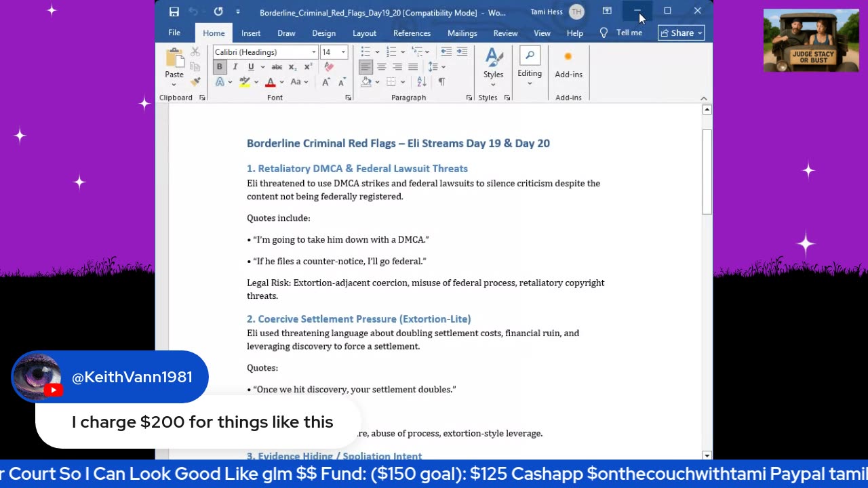The image size is (868, 488).
Task: Go to the Review tab
Action: coord(505,33)
